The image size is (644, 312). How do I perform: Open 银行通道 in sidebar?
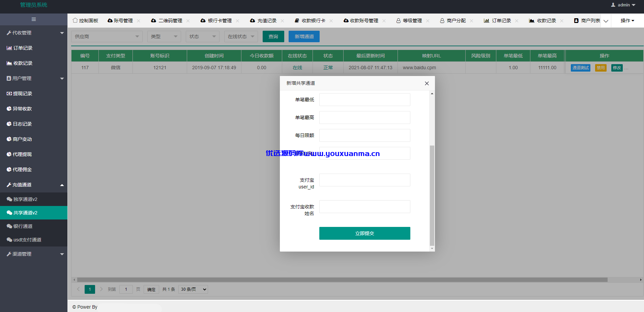[x=34, y=226]
